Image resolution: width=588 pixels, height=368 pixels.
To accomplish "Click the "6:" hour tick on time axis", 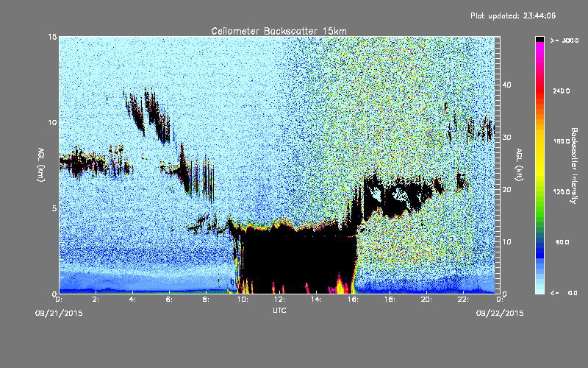I will point(169,300).
